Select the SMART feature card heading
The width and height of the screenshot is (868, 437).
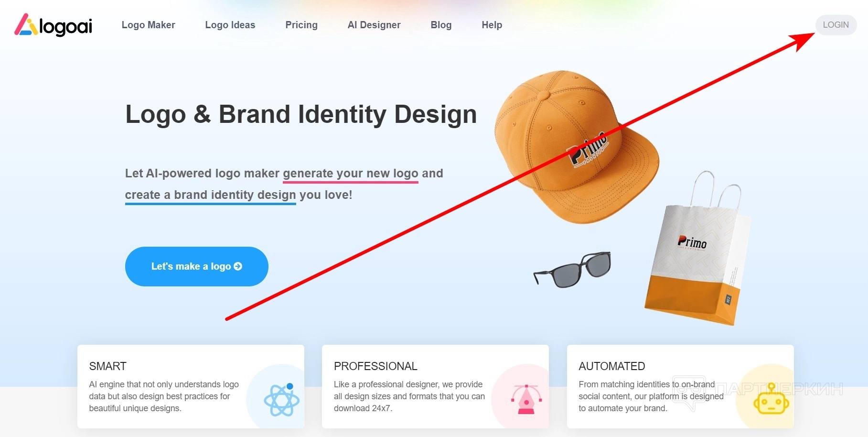[x=107, y=366]
